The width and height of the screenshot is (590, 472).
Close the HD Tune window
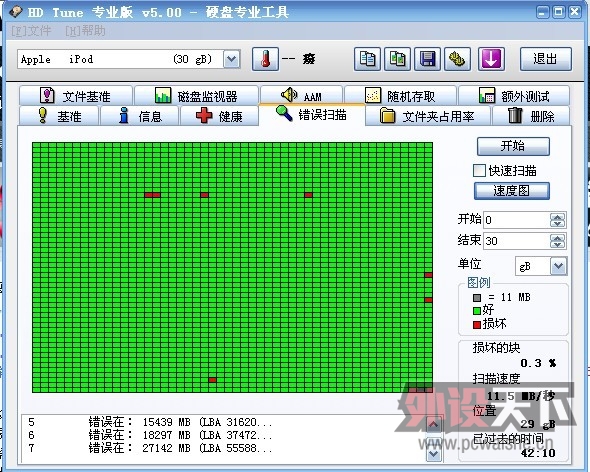point(575,12)
